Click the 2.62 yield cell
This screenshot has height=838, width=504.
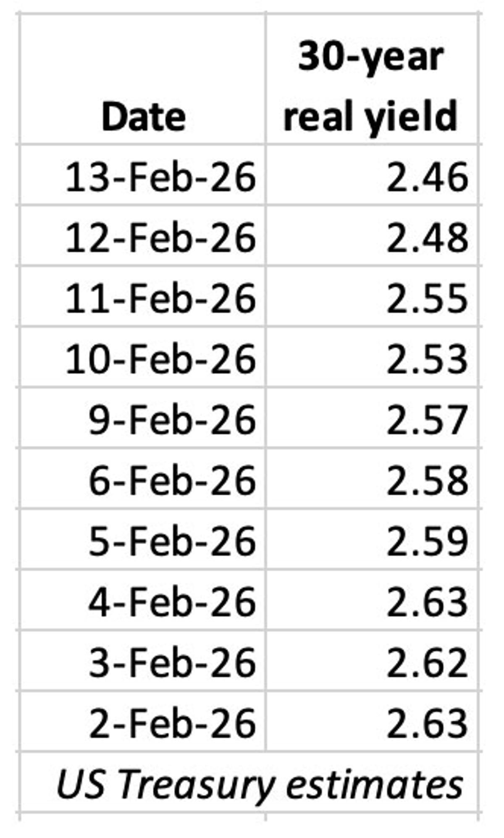[426, 662]
